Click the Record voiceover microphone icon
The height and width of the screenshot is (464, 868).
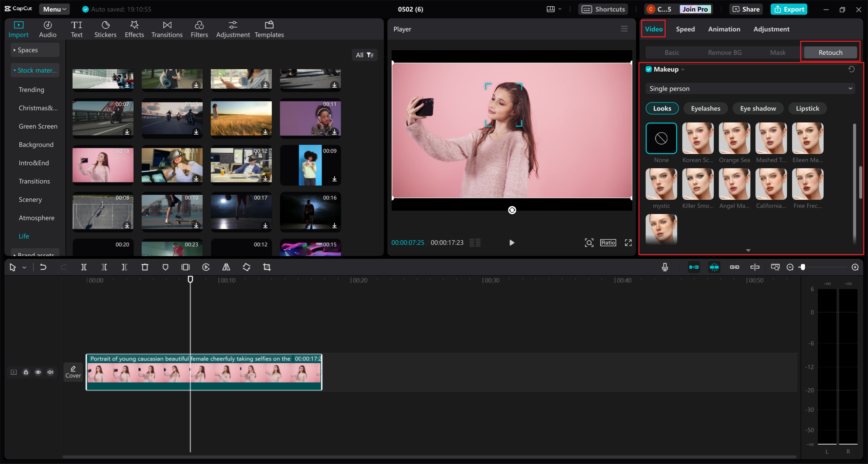tap(665, 267)
